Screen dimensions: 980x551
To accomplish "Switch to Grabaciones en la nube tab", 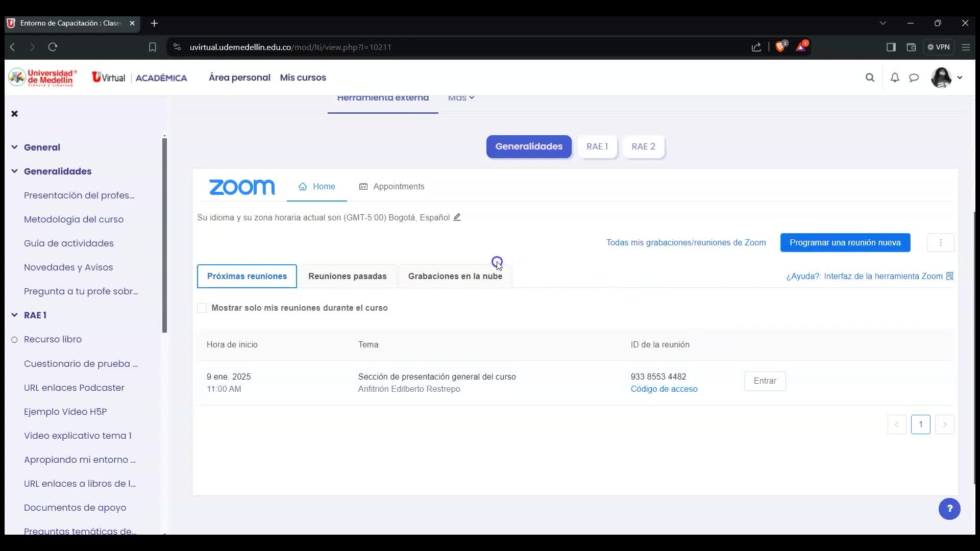I will point(455,276).
